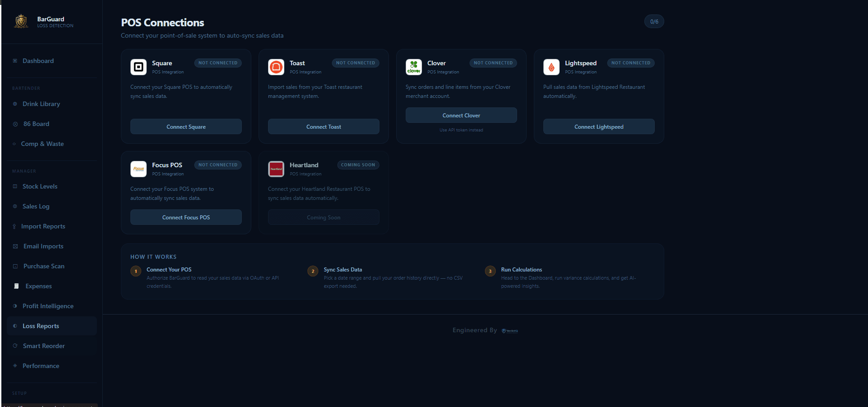Image resolution: width=868 pixels, height=407 pixels.
Task: Click the Connect Clover button
Action: coord(461,115)
